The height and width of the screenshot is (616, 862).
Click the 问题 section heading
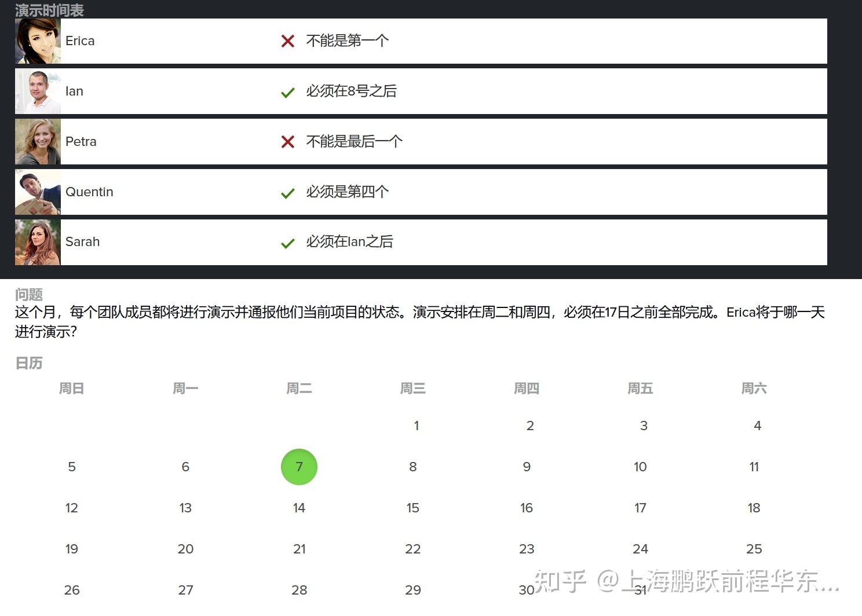28,294
